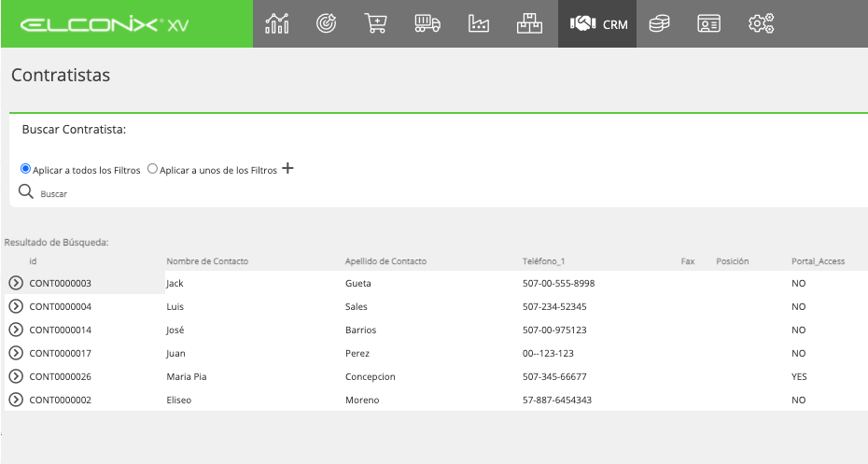This screenshot has width=868, height=464.
Task: Expand row CONT0000002 arrow icon
Action: (16, 400)
